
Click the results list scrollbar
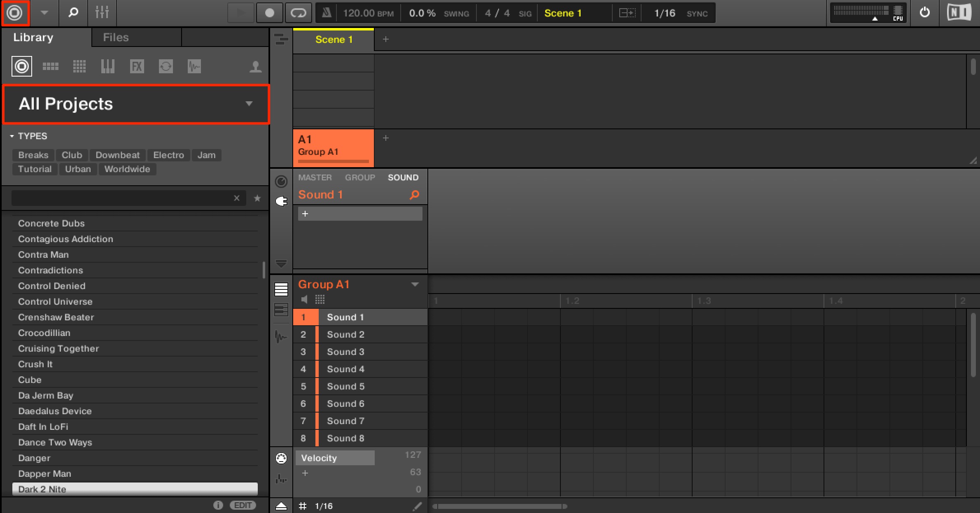[264, 270]
